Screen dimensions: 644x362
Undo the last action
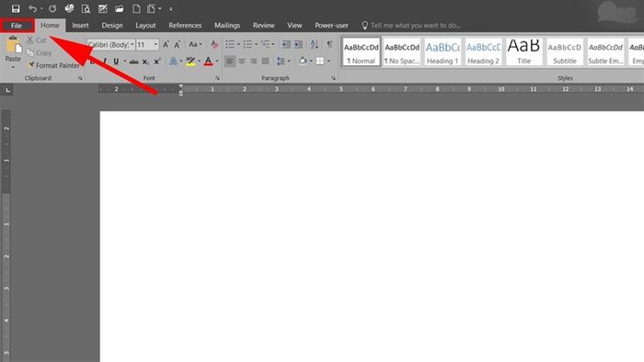[32, 8]
